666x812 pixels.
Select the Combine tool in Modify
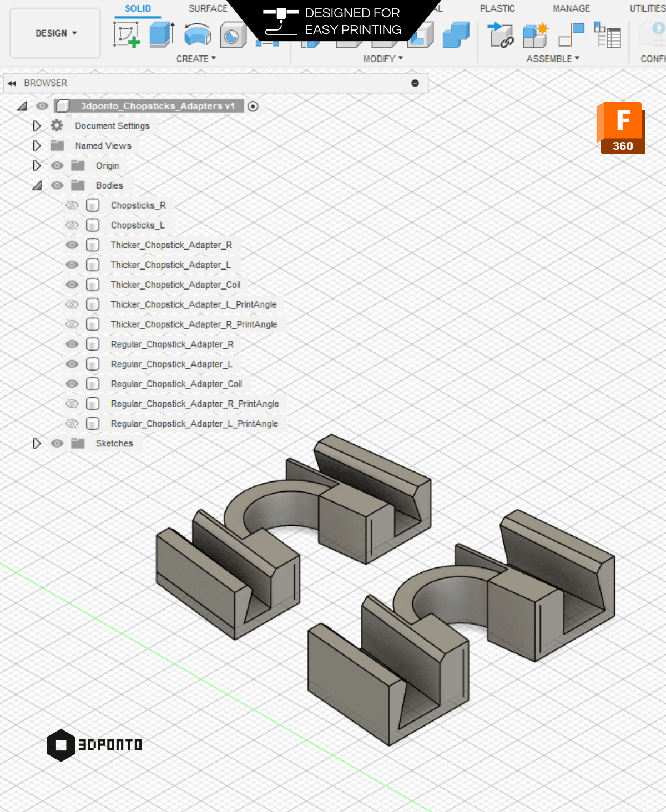point(456,35)
